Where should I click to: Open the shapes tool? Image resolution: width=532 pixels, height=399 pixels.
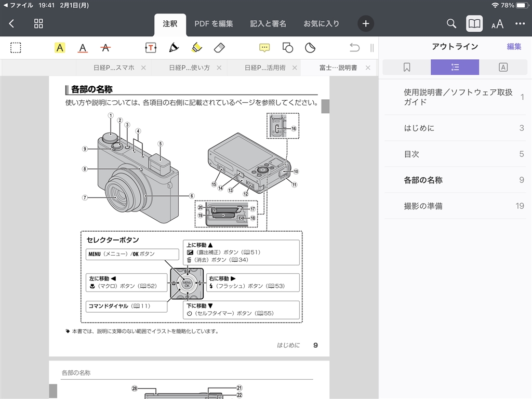287,48
